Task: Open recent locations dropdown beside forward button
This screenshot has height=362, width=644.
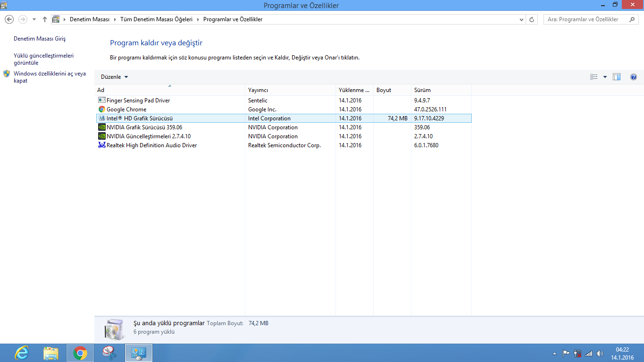Action: point(34,19)
